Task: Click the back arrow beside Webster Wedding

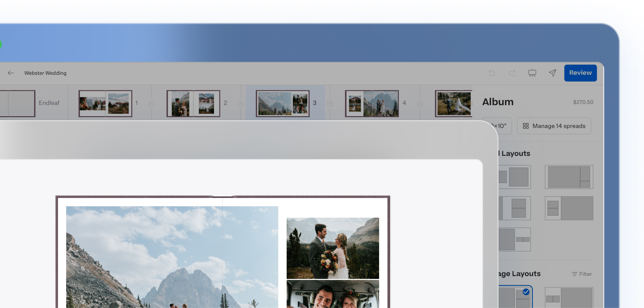Action: pyautogui.click(x=11, y=73)
